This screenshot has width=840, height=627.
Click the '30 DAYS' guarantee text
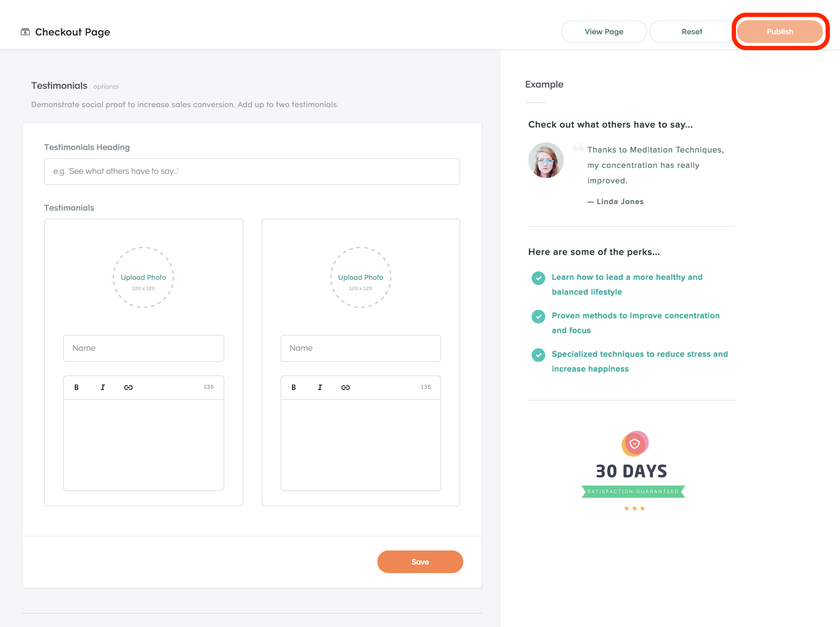[x=631, y=471]
